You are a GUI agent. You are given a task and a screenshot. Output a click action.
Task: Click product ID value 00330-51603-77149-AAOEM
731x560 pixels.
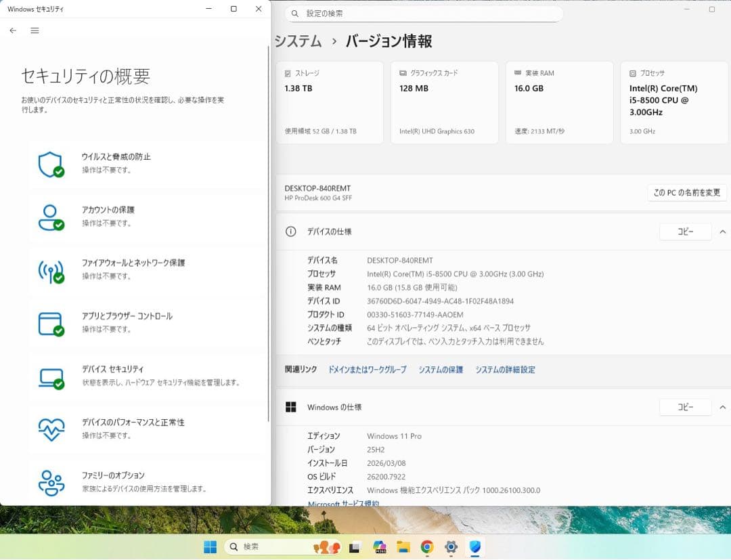415,315
